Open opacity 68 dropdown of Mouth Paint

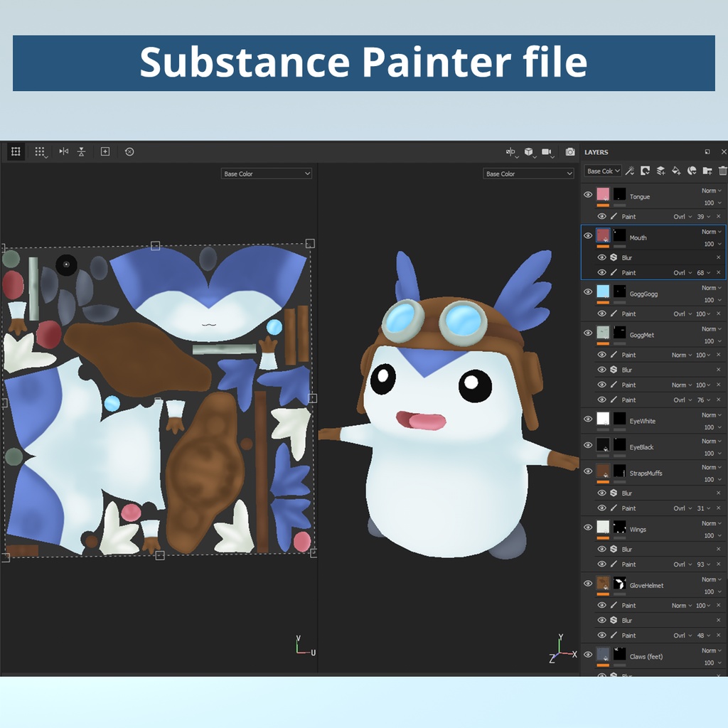pyautogui.click(x=703, y=272)
